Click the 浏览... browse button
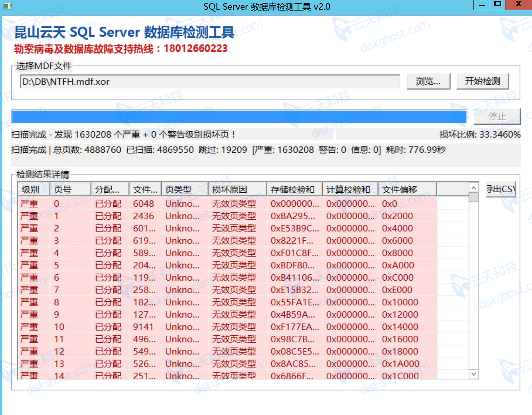The height and width of the screenshot is (415, 532). click(428, 81)
